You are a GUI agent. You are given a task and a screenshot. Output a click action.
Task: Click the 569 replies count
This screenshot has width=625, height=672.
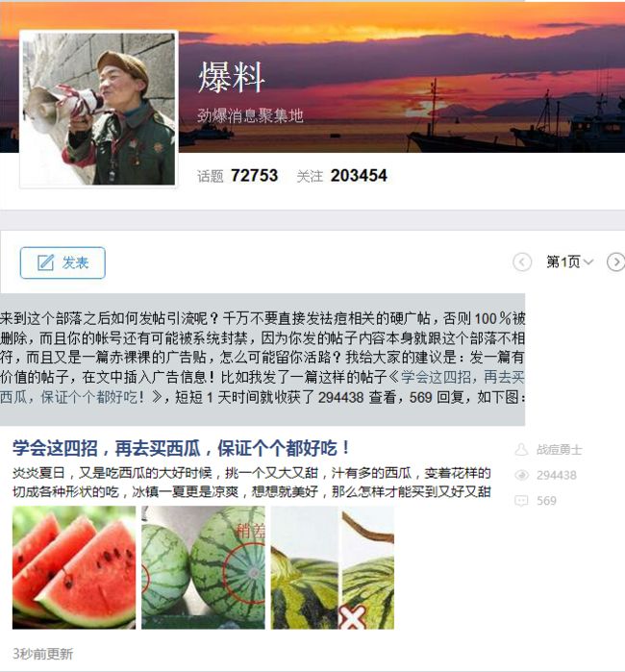546,501
